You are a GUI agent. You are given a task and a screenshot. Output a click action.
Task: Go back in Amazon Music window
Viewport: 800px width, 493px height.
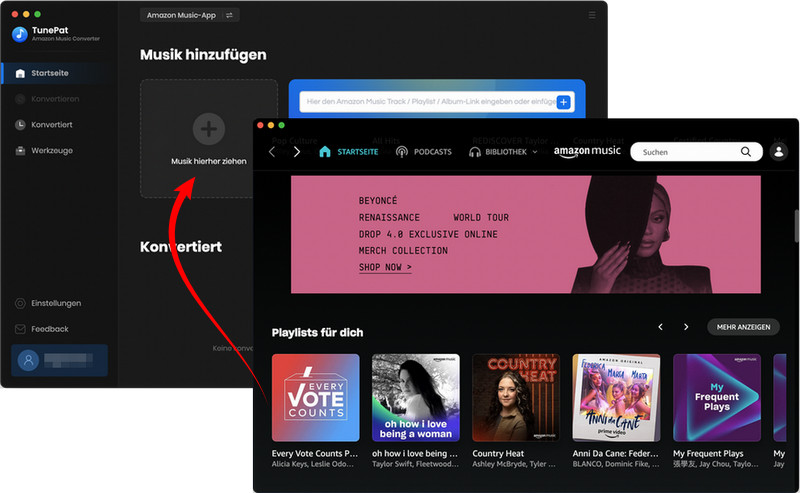tap(272, 152)
